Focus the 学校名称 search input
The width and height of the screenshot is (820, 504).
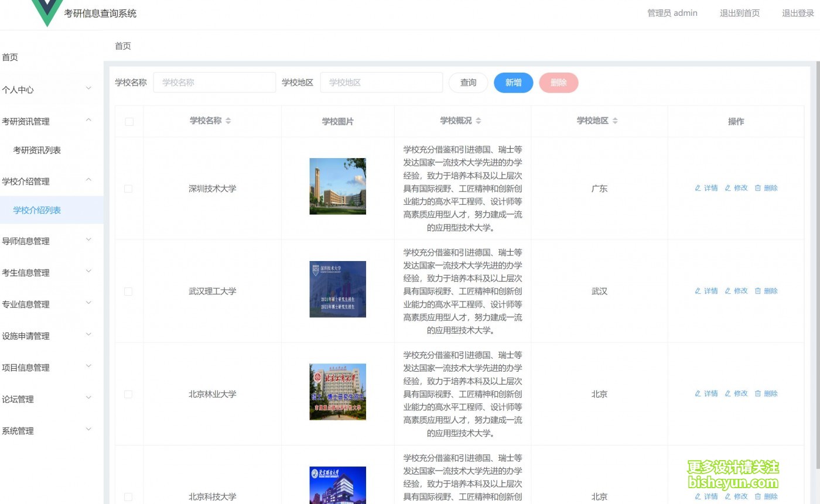(x=214, y=83)
